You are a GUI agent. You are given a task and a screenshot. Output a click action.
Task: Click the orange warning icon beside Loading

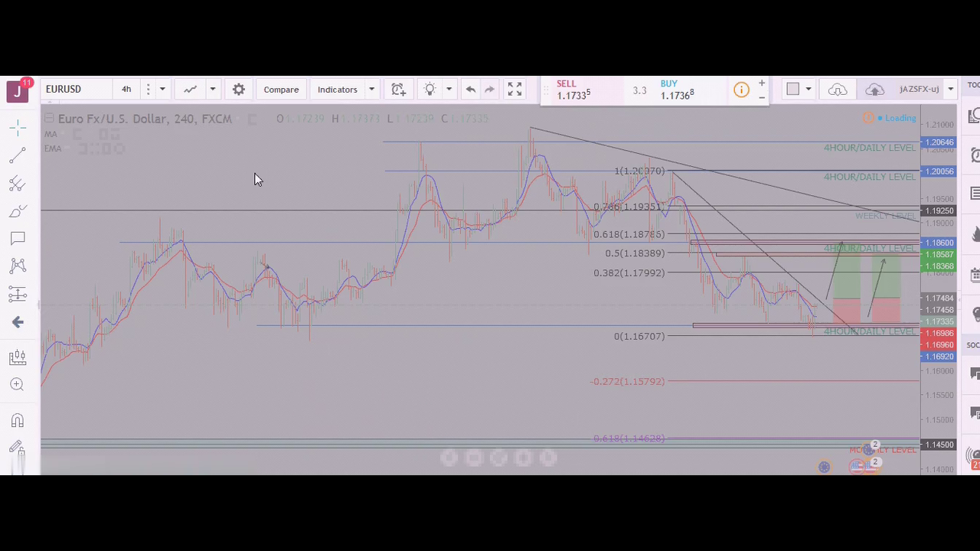pyautogui.click(x=868, y=118)
